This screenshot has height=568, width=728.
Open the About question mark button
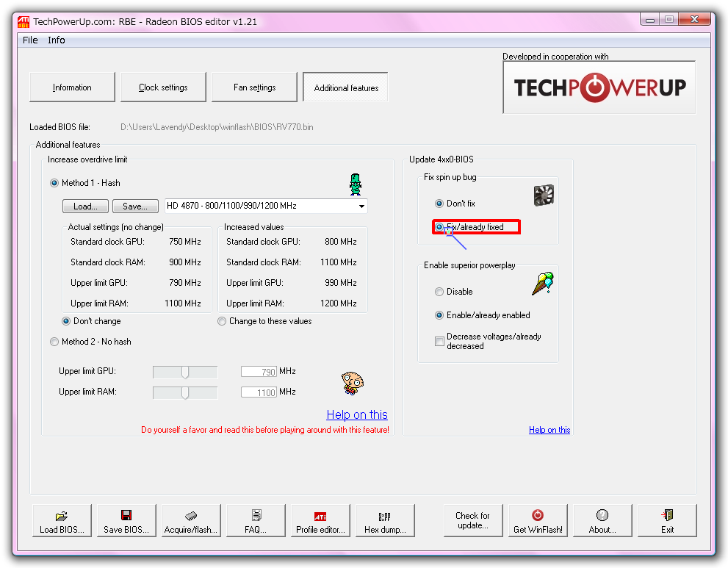(x=602, y=521)
